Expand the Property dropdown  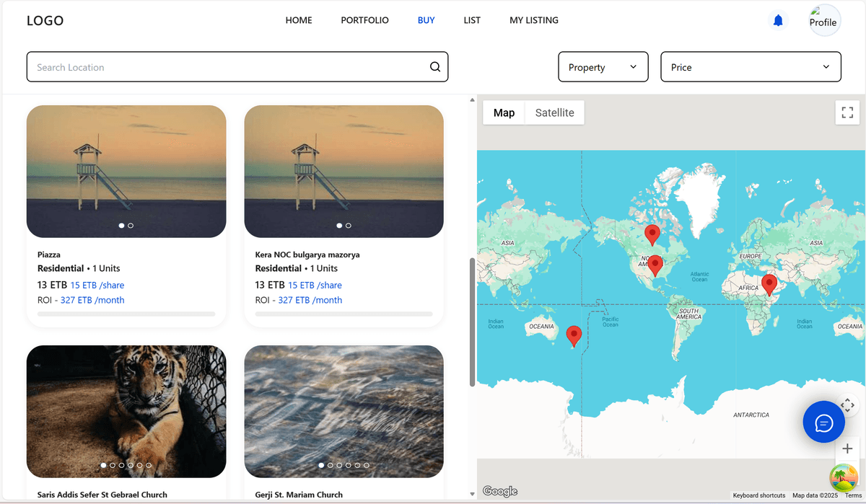tap(603, 67)
